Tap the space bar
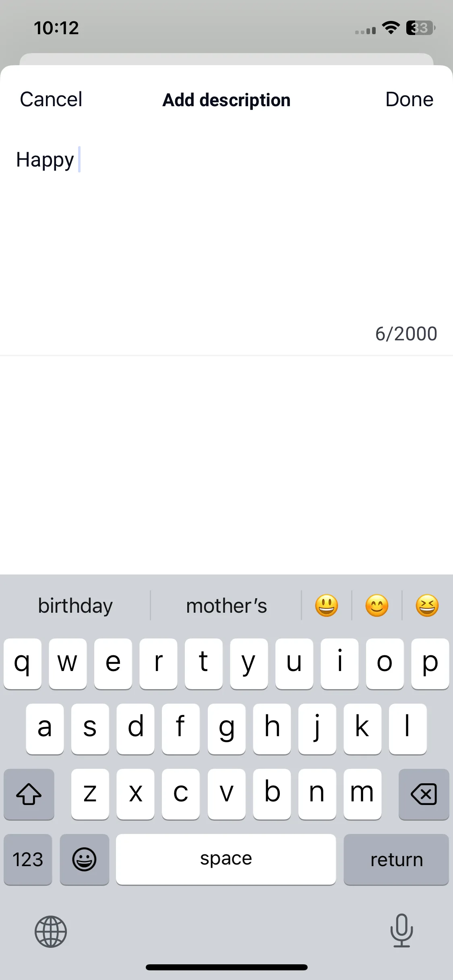This screenshot has height=980, width=453. click(x=226, y=859)
